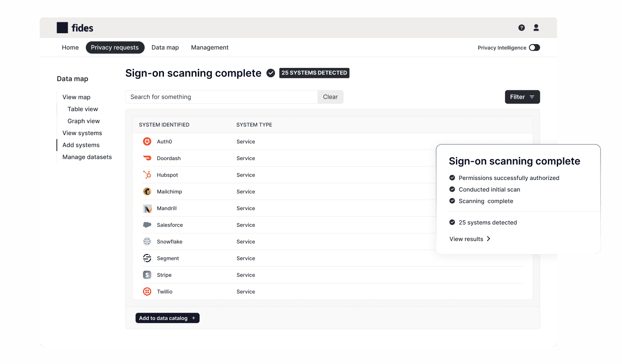The image size is (622, 364).
Task: Click the SYSTEM IDENTIFIED column header
Action: [x=164, y=125]
